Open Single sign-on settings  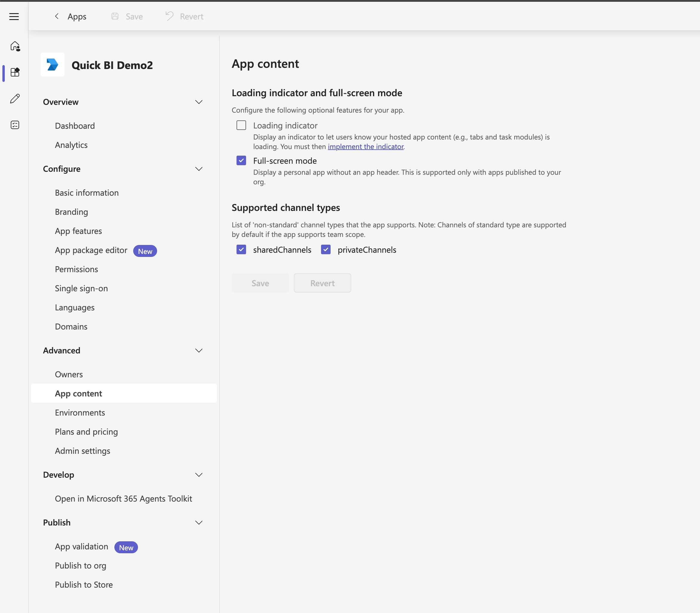[x=82, y=288]
